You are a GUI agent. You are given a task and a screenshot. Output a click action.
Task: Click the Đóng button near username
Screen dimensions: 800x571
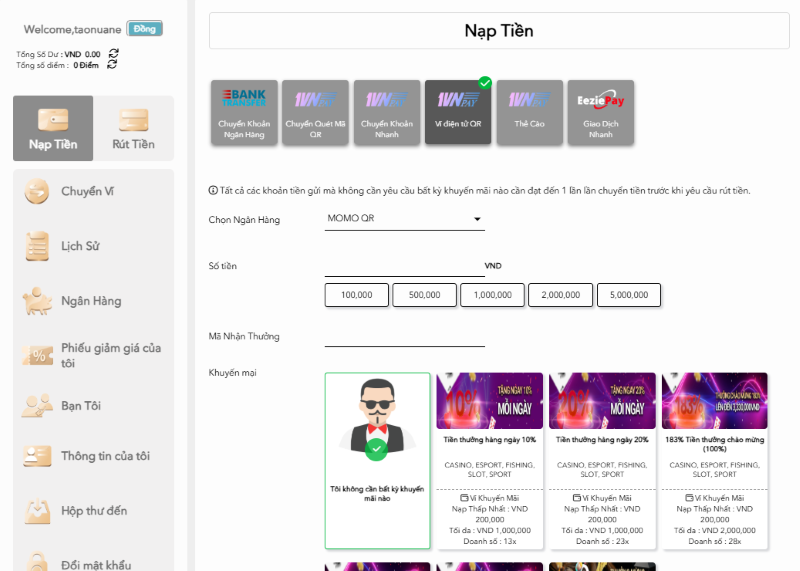145,29
